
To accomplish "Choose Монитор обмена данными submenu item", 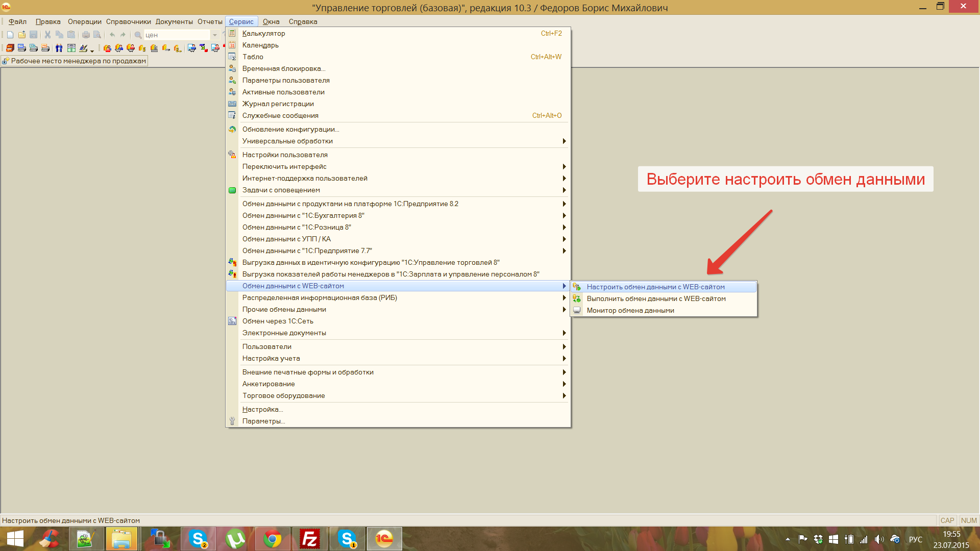I will tap(664, 310).
